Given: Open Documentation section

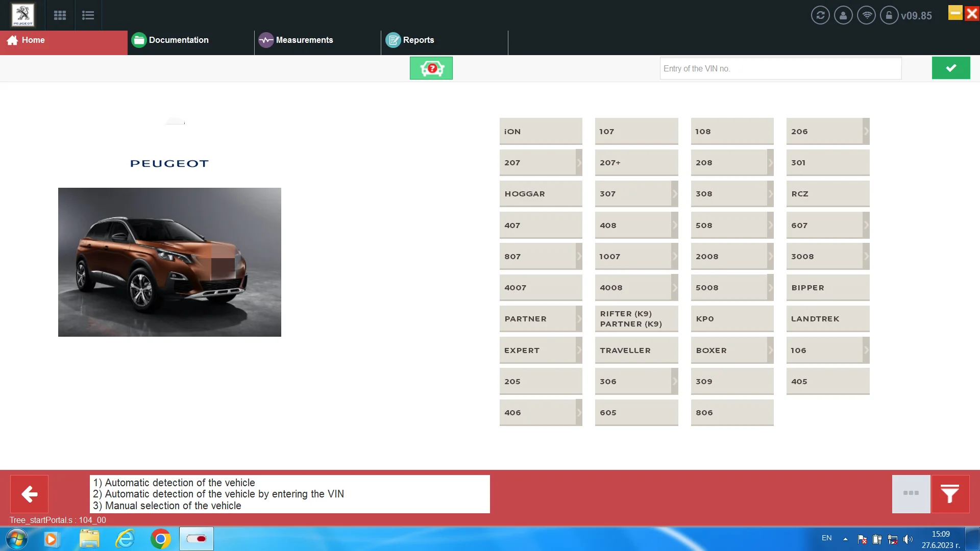Looking at the screenshot, I should [x=178, y=40].
